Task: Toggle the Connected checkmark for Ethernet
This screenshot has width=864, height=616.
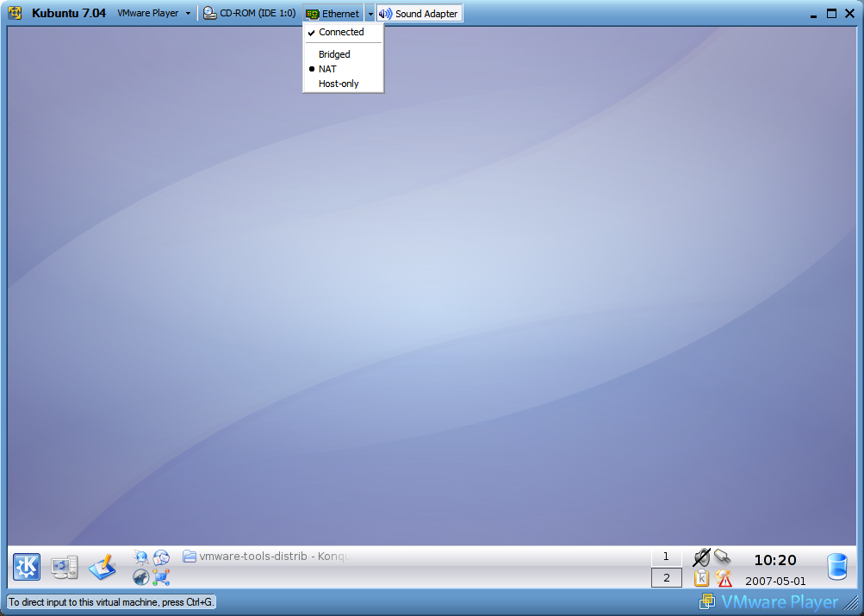Action: 343,32
